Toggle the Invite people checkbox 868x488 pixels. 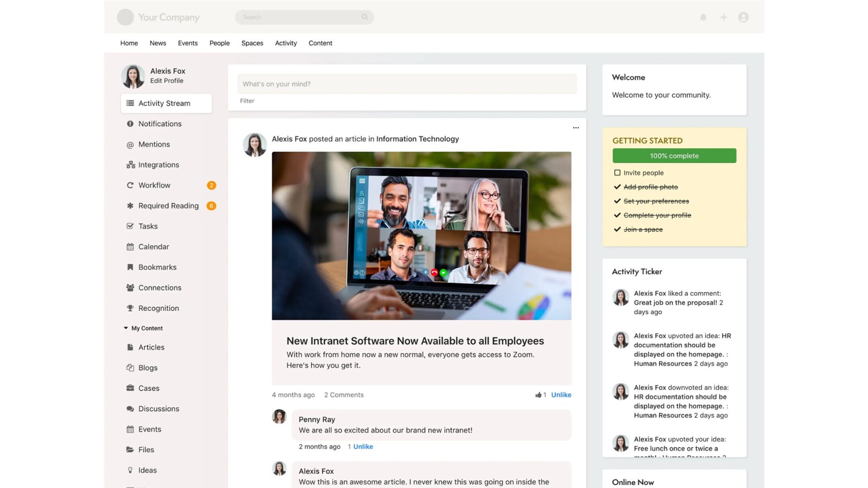pyautogui.click(x=617, y=172)
